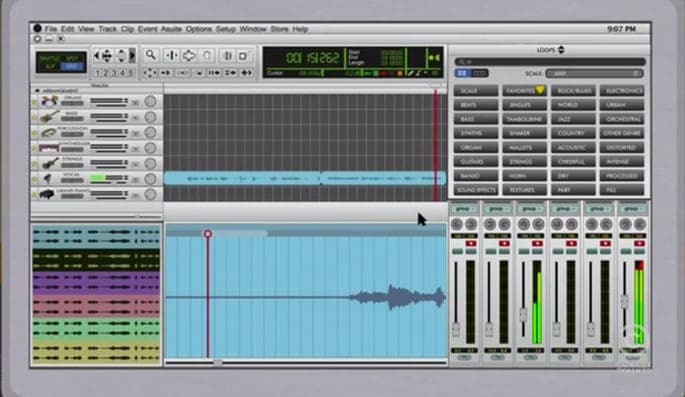Click the pencil icon in the transport display
This screenshot has height=397, width=685.
pos(411,73)
